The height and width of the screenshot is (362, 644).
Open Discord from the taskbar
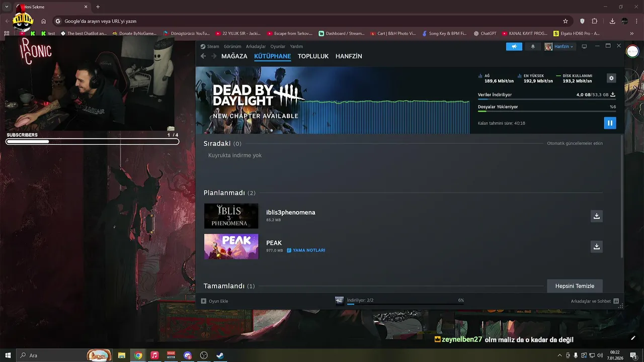(188, 355)
